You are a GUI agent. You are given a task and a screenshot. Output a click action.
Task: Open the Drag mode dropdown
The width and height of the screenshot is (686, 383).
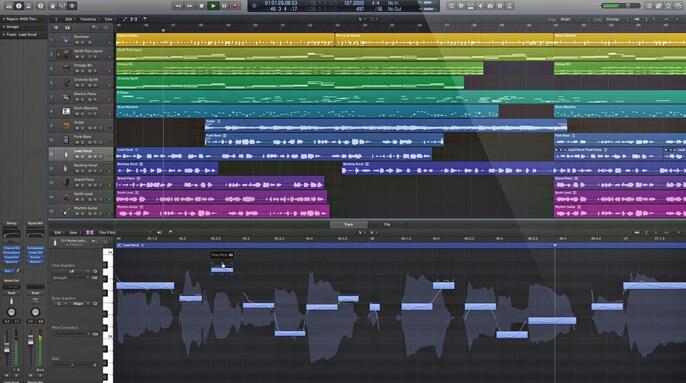(x=617, y=19)
